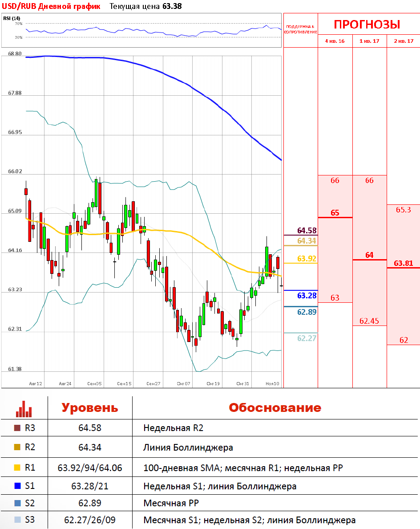Click the USD/RUB Дневной график title
Image resolution: width=420 pixels, height=529 pixels.
point(52,6)
